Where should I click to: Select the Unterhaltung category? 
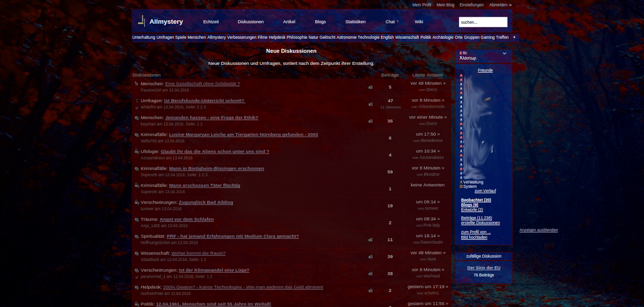coord(144,38)
